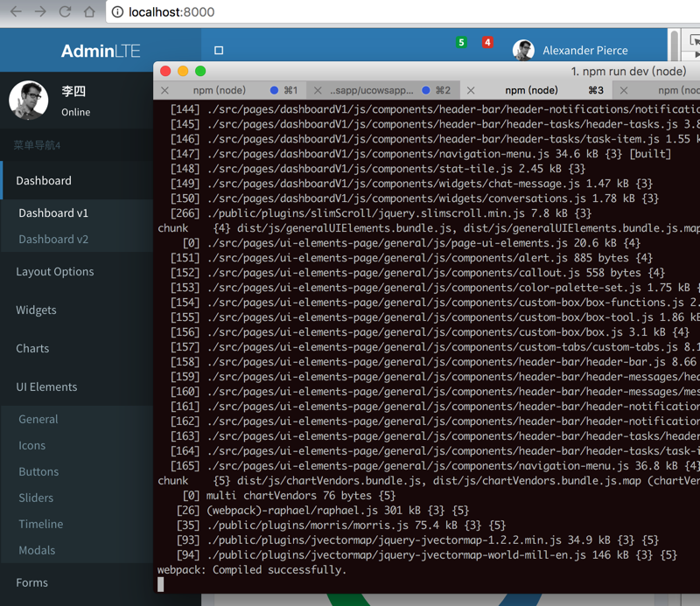Image resolution: width=700 pixels, height=606 pixels.
Task: Click the Online status label
Action: coord(76,112)
